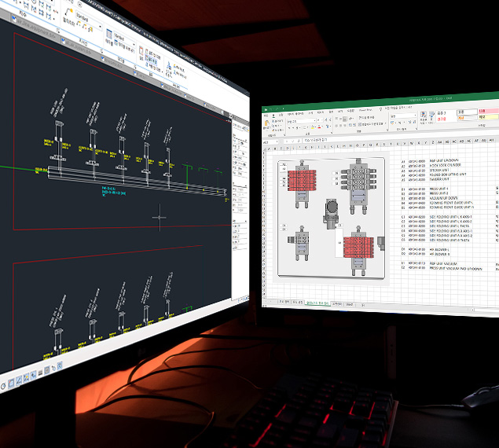This screenshot has width=499, height=448.
Task: Click the Paste icon in Excel ribbon
Action: 267,124
